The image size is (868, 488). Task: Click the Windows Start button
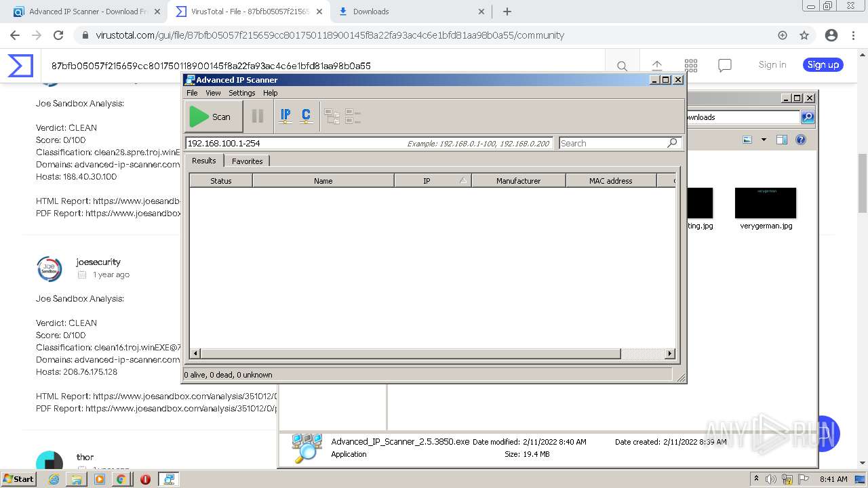[x=18, y=479]
